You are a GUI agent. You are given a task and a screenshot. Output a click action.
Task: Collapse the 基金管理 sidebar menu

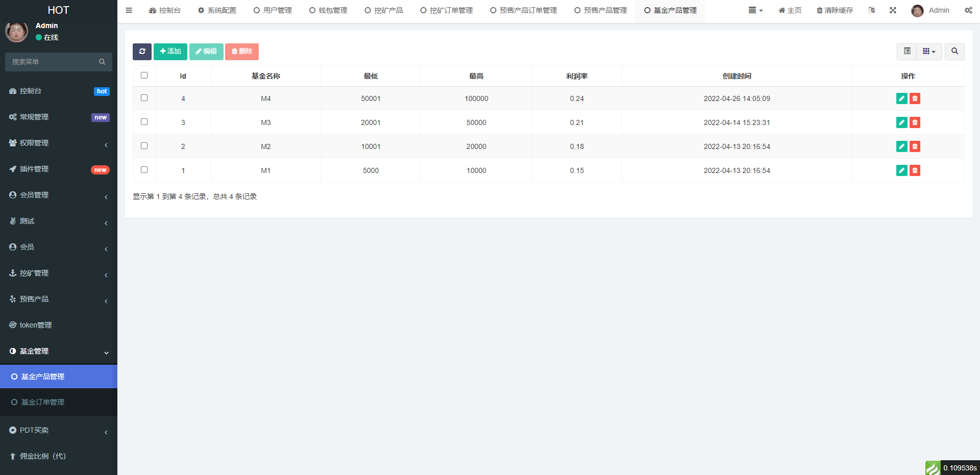pos(59,352)
